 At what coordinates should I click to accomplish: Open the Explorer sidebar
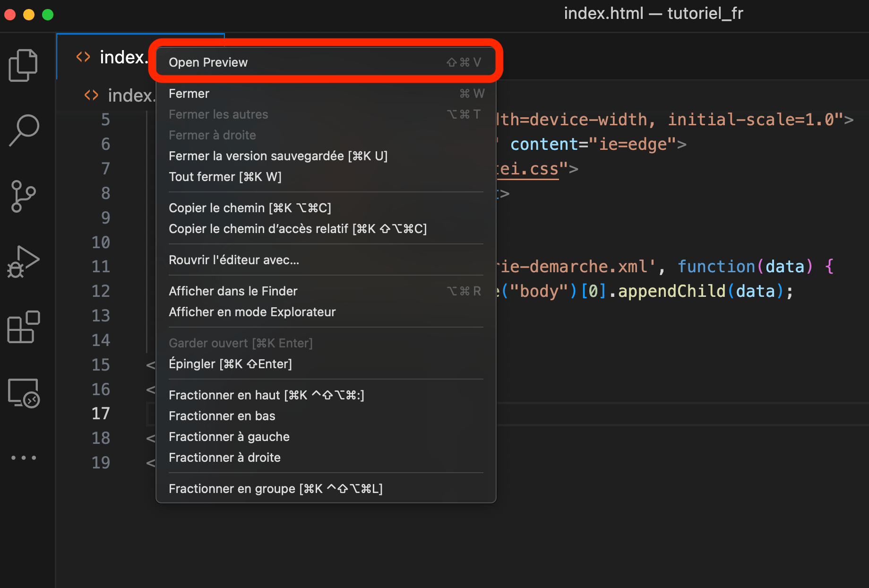coord(23,65)
